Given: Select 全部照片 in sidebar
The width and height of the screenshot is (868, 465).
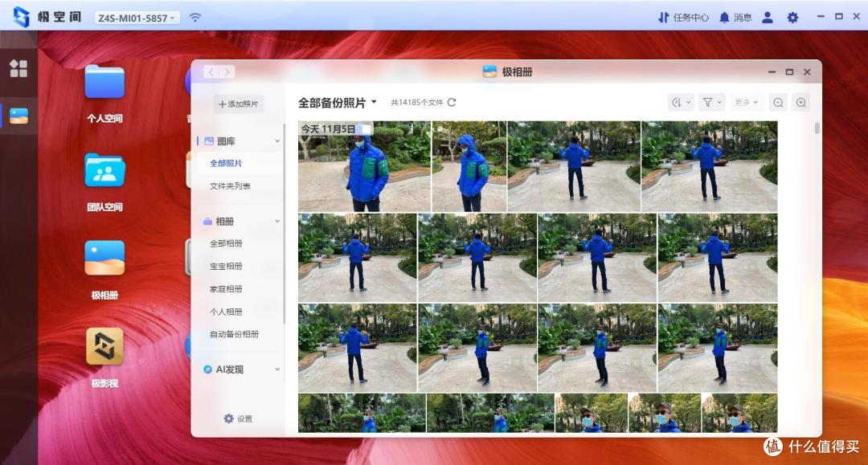Looking at the screenshot, I should click(x=226, y=163).
